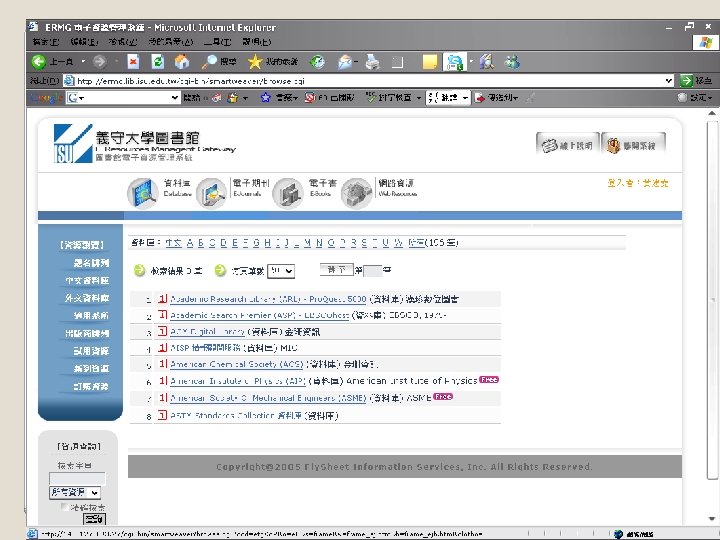This screenshot has height=540, width=720.
Task: Filter the list by letter A
Action: tap(190, 243)
